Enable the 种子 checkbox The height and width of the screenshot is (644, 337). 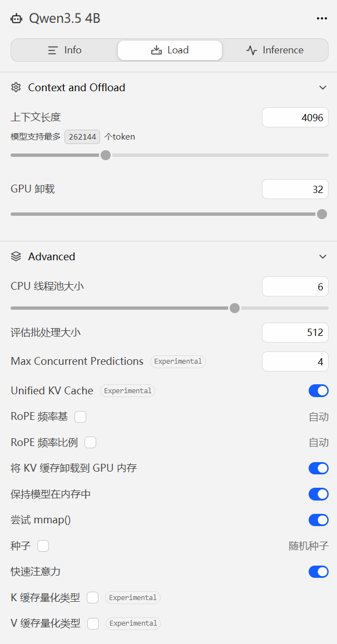tap(43, 546)
